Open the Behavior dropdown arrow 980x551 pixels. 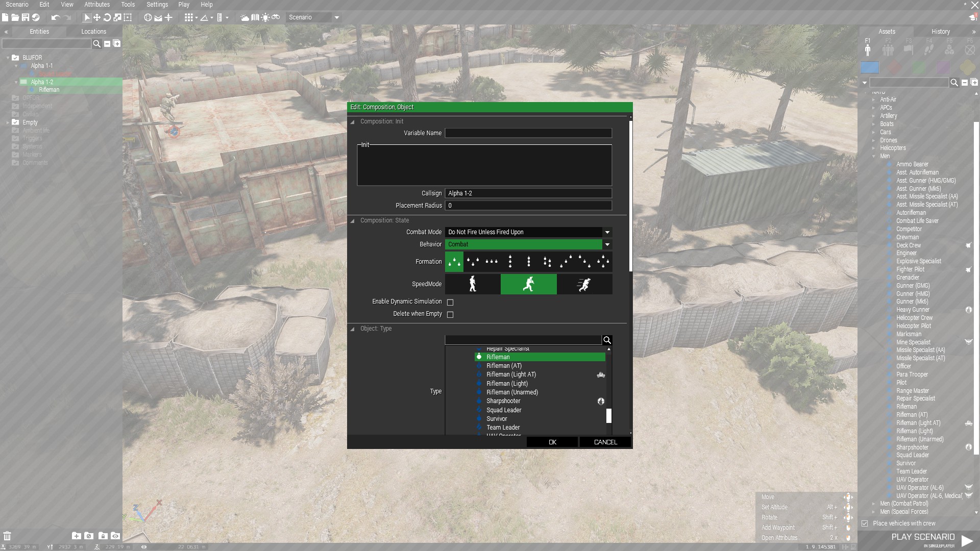[x=607, y=244]
